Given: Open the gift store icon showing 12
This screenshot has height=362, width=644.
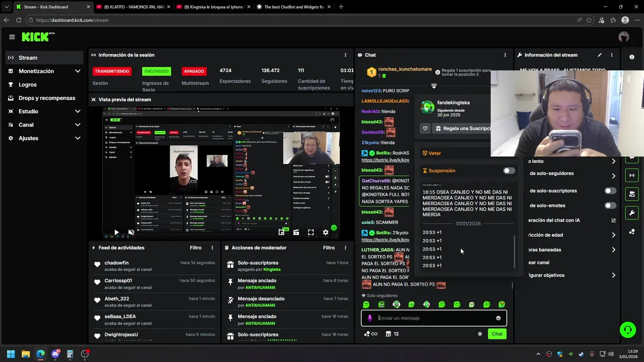Looking at the screenshot, I should 392,334.
